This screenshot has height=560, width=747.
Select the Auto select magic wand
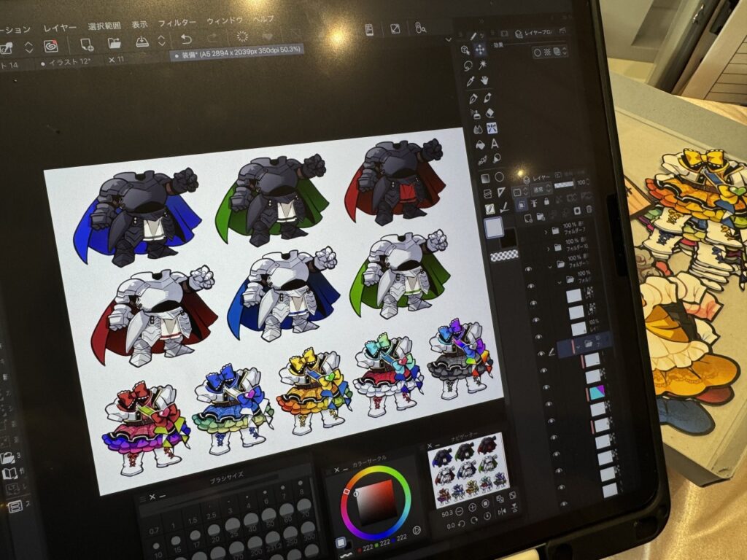tap(483, 65)
